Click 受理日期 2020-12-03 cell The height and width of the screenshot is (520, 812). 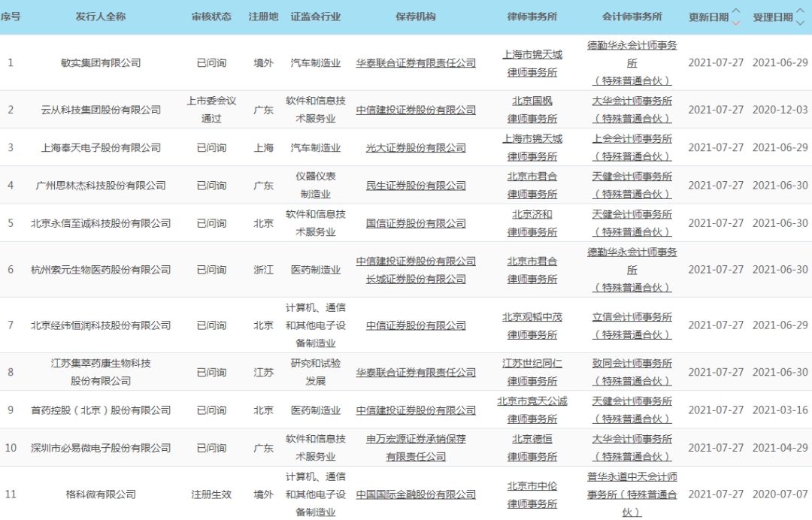click(780, 110)
